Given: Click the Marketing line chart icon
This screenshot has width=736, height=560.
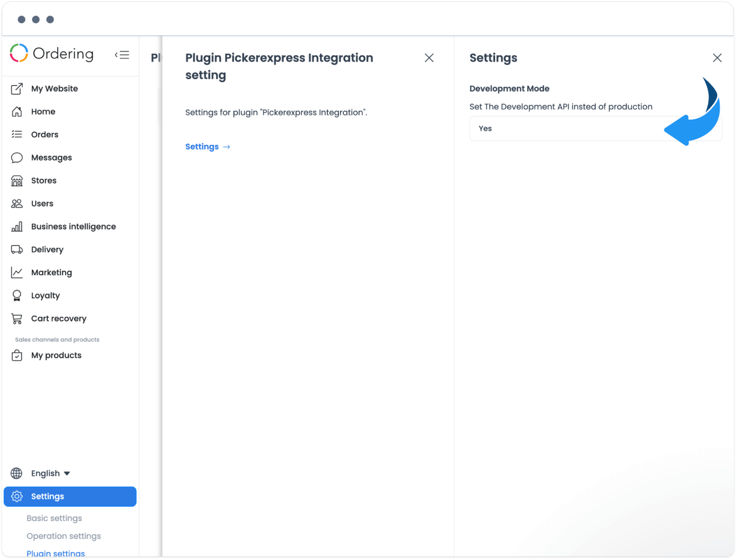Looking at the screenshot, I should pos(17,273).
